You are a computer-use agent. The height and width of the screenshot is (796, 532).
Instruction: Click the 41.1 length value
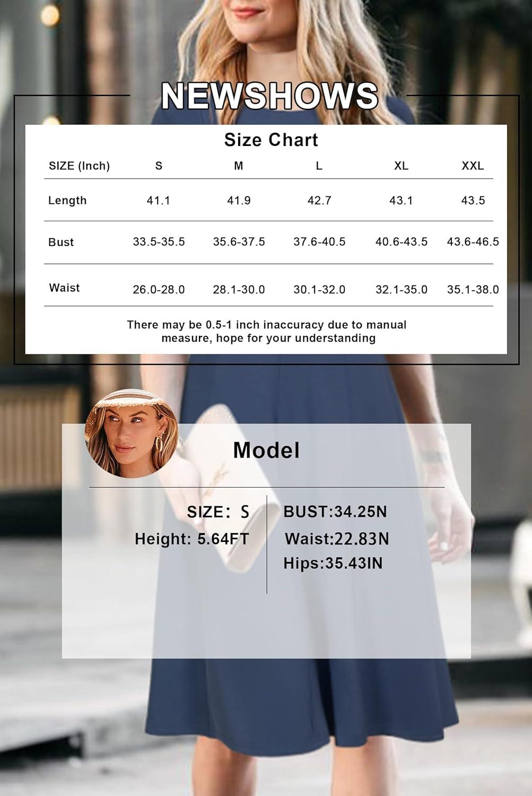pos(159,201)
